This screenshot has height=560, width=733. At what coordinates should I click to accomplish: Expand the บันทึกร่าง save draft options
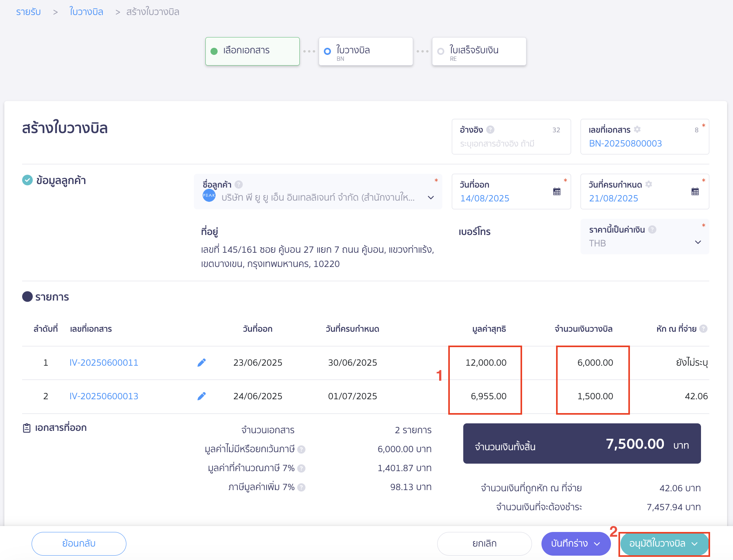point(597,544)
